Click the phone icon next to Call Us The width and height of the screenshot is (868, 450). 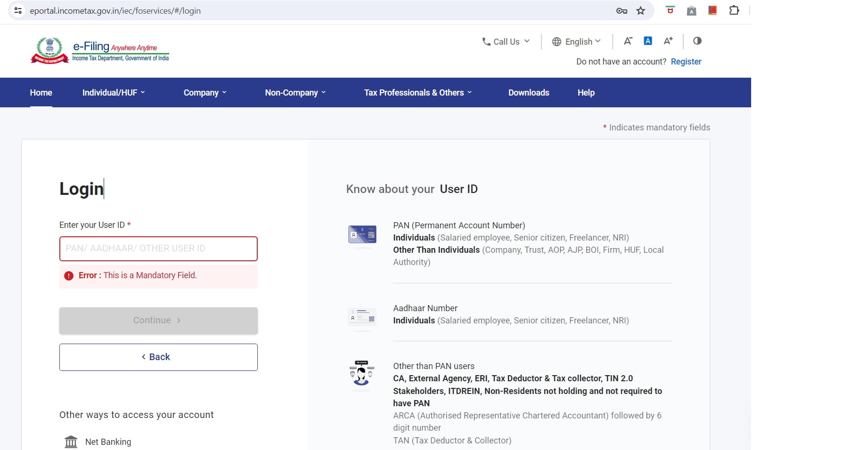(x=486, y=41)
